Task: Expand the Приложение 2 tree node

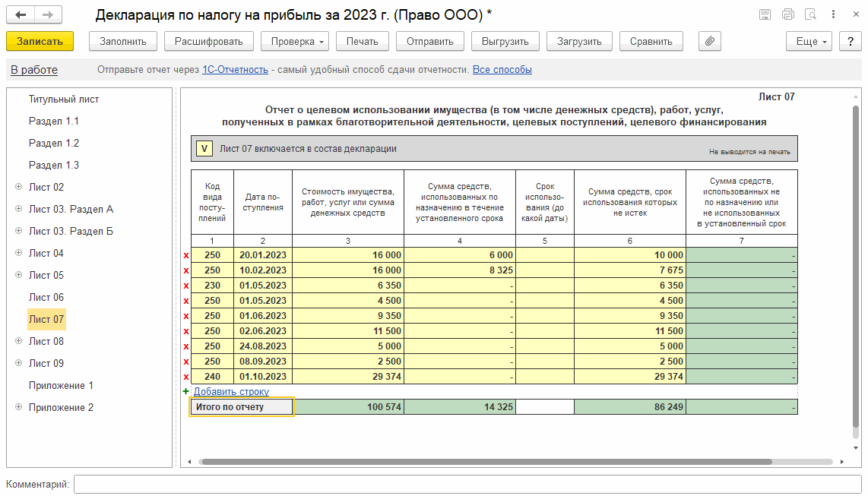Action: click(x=18, y=407)
